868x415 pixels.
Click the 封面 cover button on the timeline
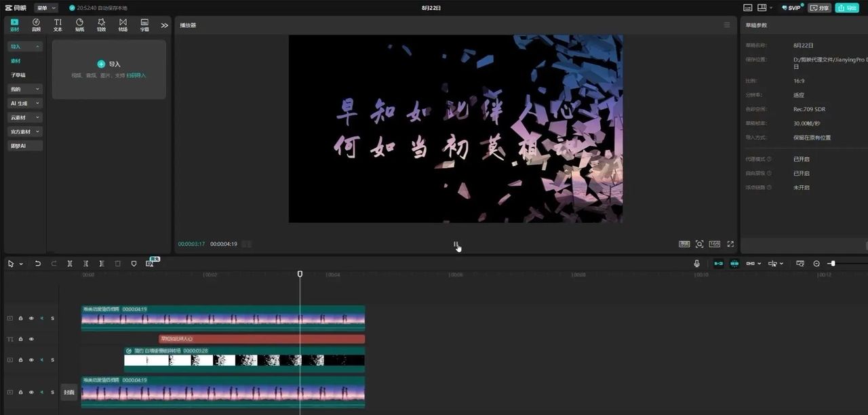(x=68, y=392)
